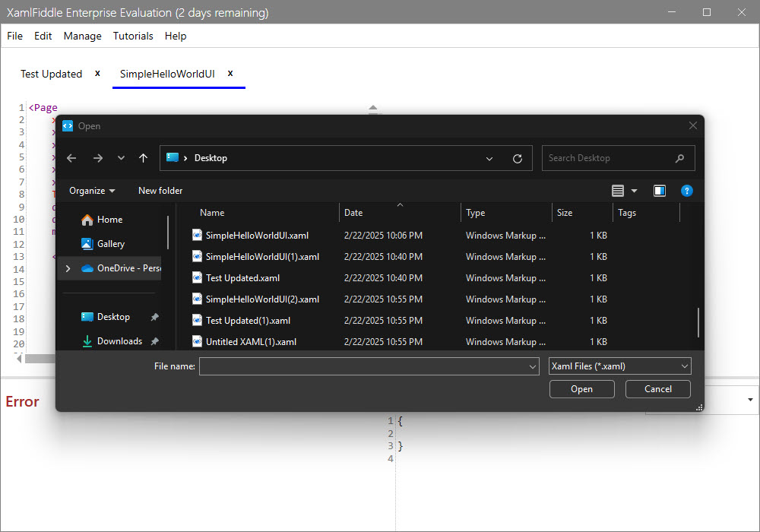Open recent locations chevron next to forward arrow
This screenshot has width=760, height=532.
coord(121,158)
